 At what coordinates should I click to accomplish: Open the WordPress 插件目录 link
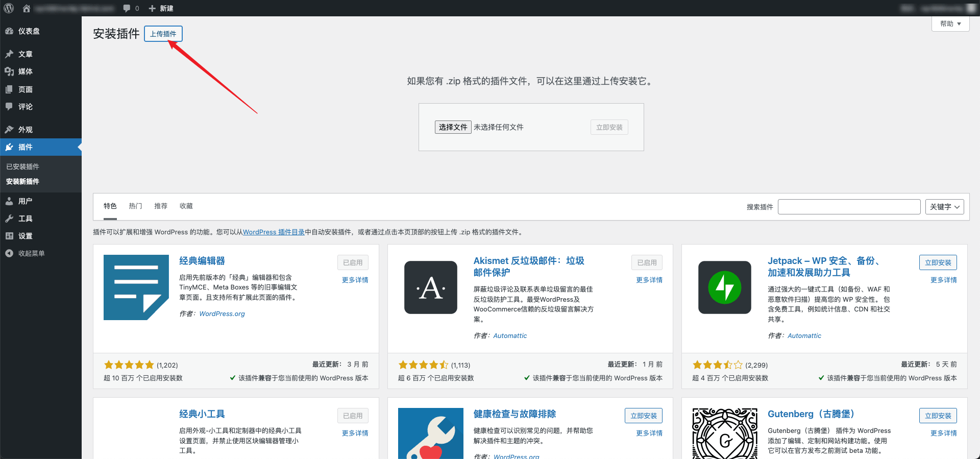[x=274, y=232]
